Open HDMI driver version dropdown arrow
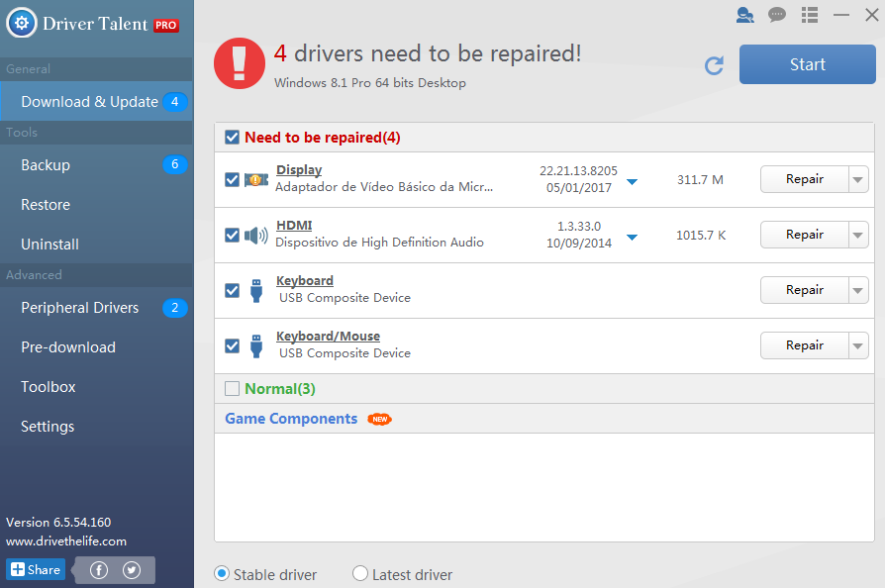 [x=633, y=237]
